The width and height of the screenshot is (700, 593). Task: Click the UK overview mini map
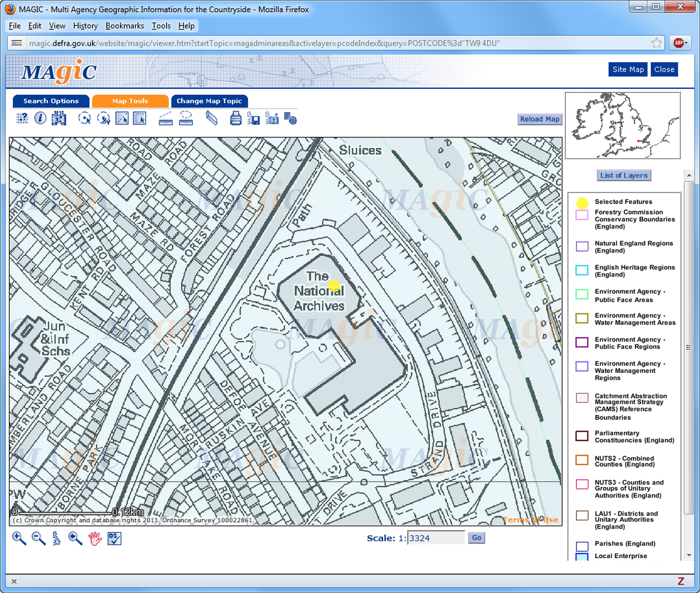tap(623, 125)
